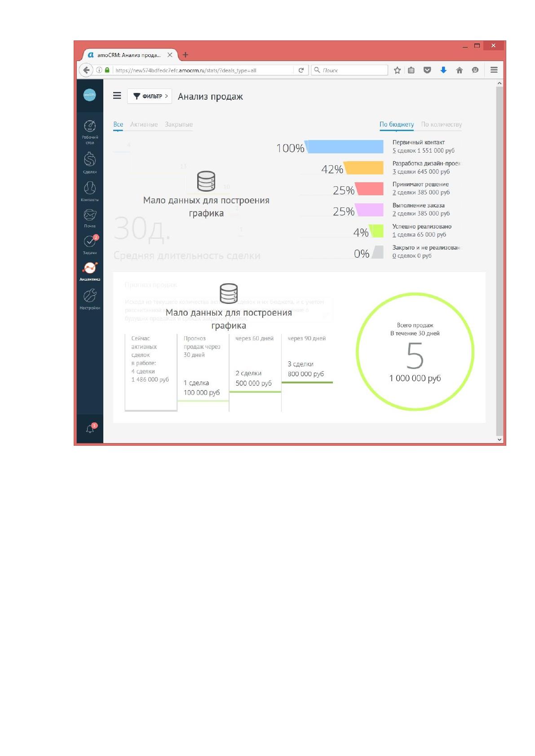Switch to the Закрытые tab

click(x=179, y=124)
